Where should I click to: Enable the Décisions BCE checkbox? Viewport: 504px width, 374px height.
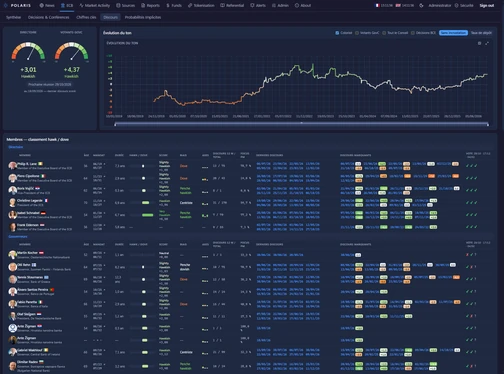(413, 33)
